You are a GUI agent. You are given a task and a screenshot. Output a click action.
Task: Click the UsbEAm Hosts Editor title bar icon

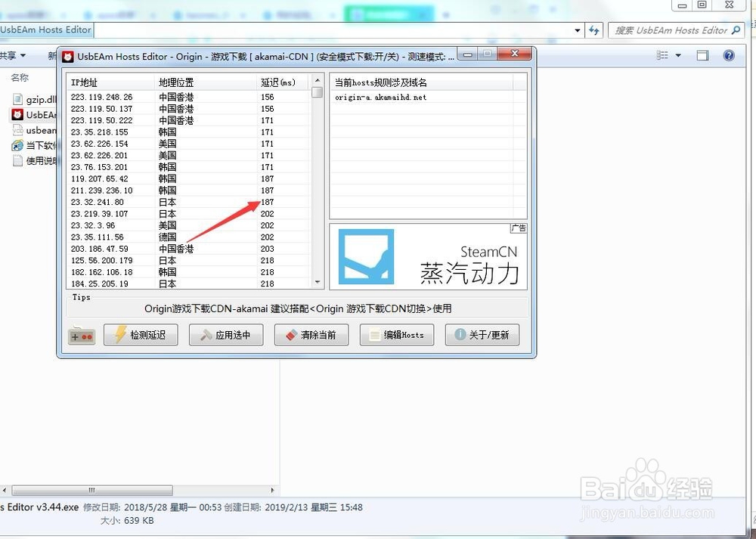pos(68,57)
